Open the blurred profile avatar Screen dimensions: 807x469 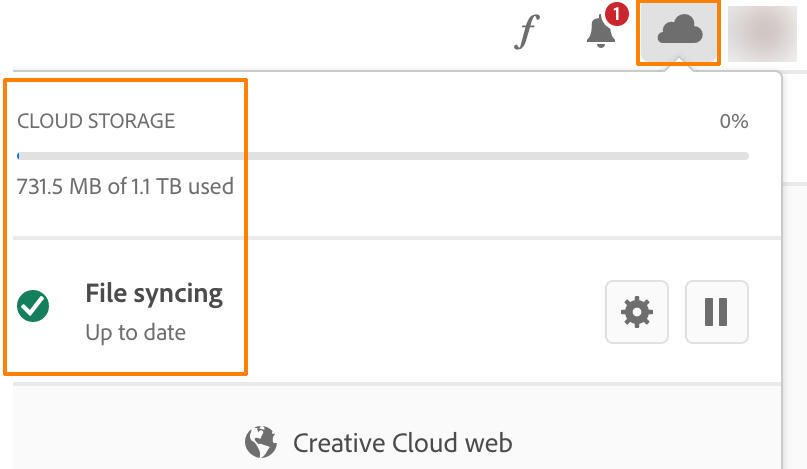point(762,34)
